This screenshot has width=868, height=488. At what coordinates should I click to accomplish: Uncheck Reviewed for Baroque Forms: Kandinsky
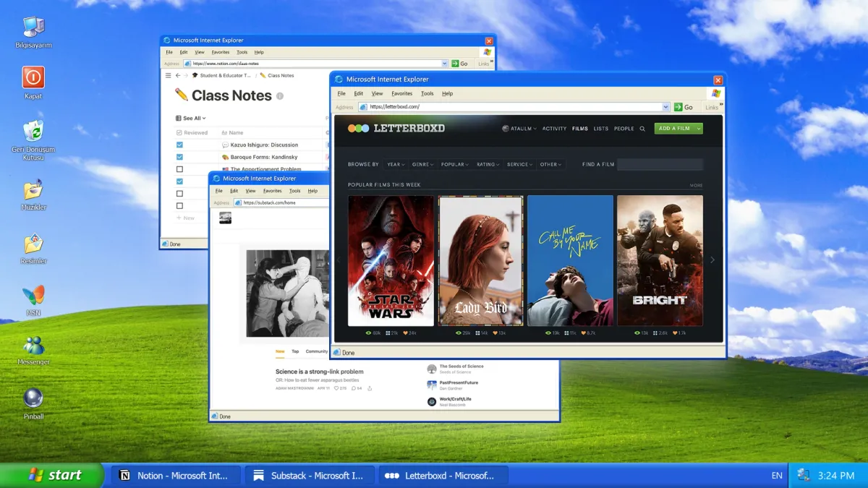click(x=179, y=157)
